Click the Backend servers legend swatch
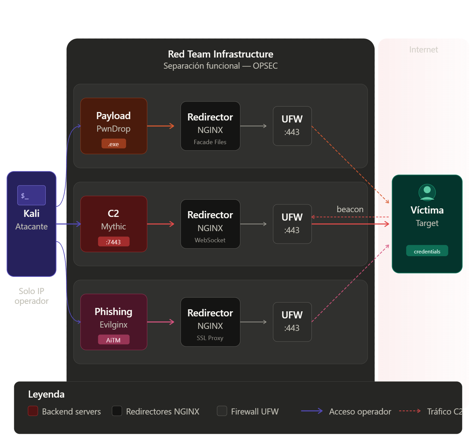Image resolution: width=476 pixels, height=448 pixels. (33, 411)
